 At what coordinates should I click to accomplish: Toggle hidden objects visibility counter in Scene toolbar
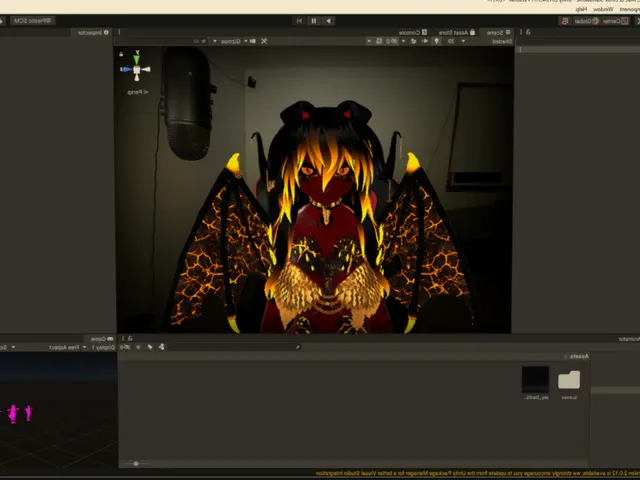tap(392, 41)
